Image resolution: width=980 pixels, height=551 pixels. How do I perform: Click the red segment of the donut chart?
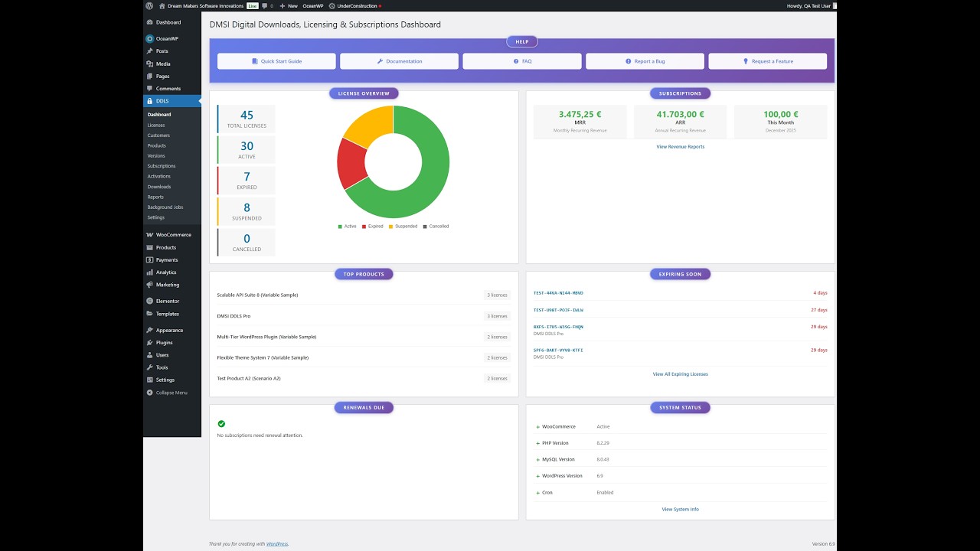351,162
